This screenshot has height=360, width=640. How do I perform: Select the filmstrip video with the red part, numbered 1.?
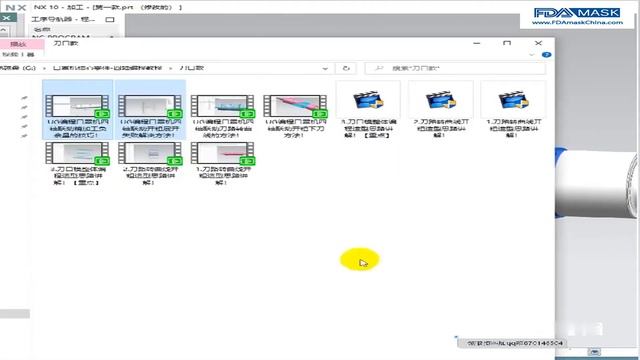(x=222, y=153)
